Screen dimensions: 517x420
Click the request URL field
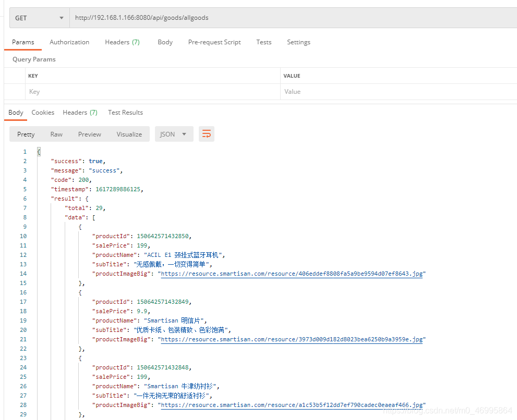[293, 18]
